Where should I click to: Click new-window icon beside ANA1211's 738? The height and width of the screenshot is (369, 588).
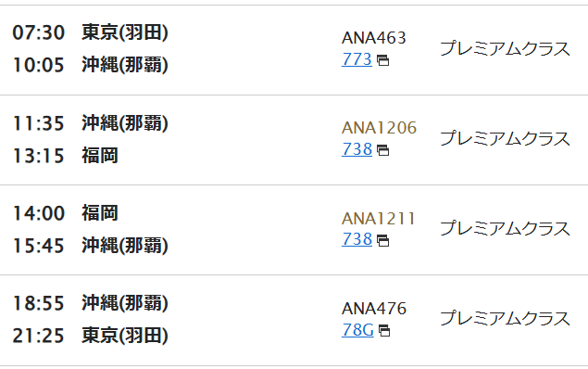coord(382,241)
